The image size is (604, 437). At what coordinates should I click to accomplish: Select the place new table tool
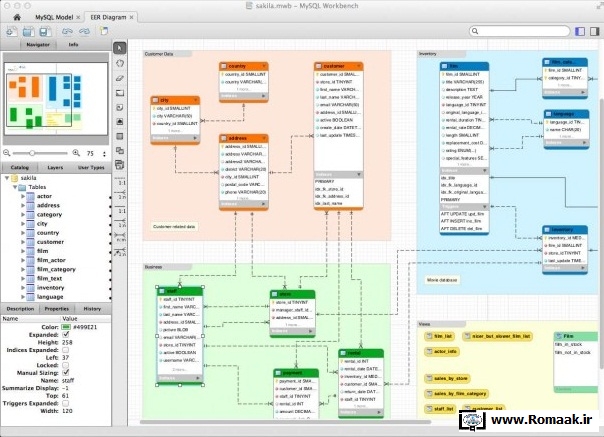pos(120,136)
